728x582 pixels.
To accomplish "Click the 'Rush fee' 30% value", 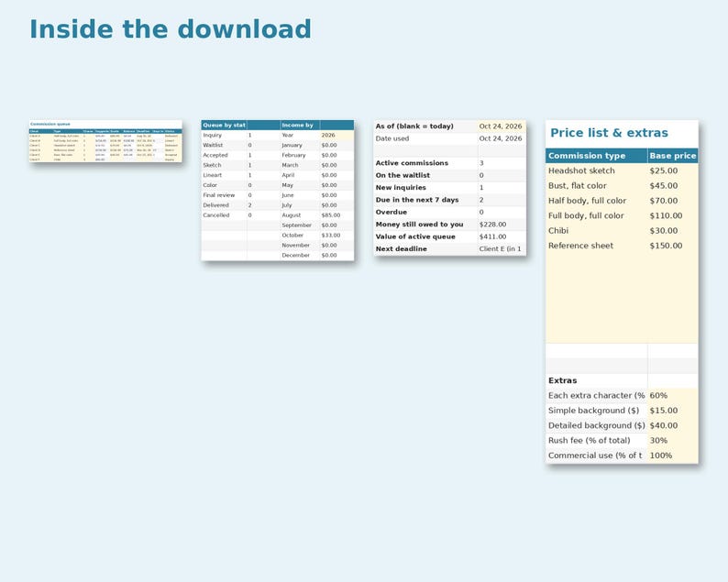I will [x=658, y=441].
